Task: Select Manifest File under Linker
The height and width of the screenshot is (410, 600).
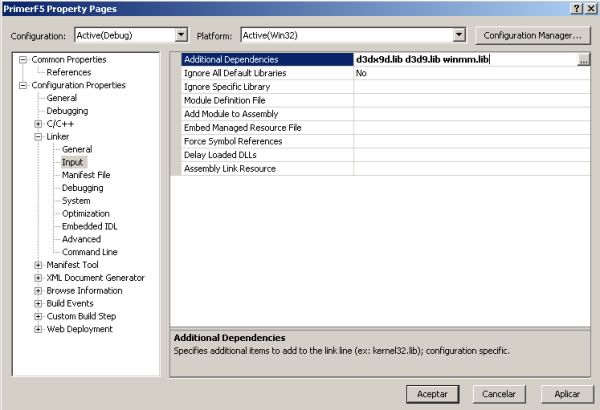Action: pyautogui.click(x=86, y=175)
